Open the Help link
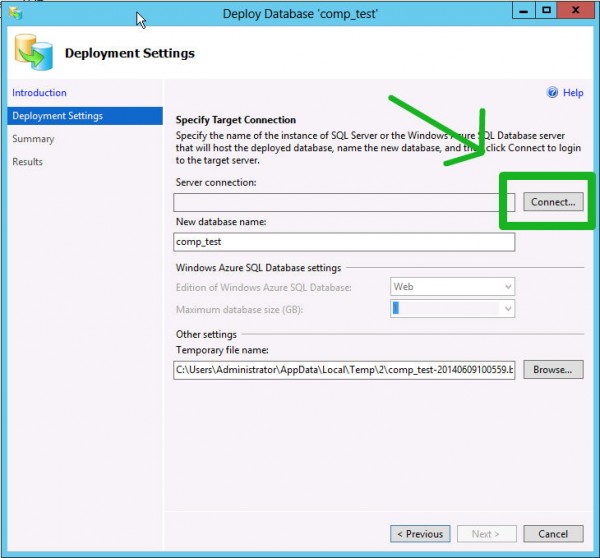Screen dimensions: 600x558 (x=573, y=93)
